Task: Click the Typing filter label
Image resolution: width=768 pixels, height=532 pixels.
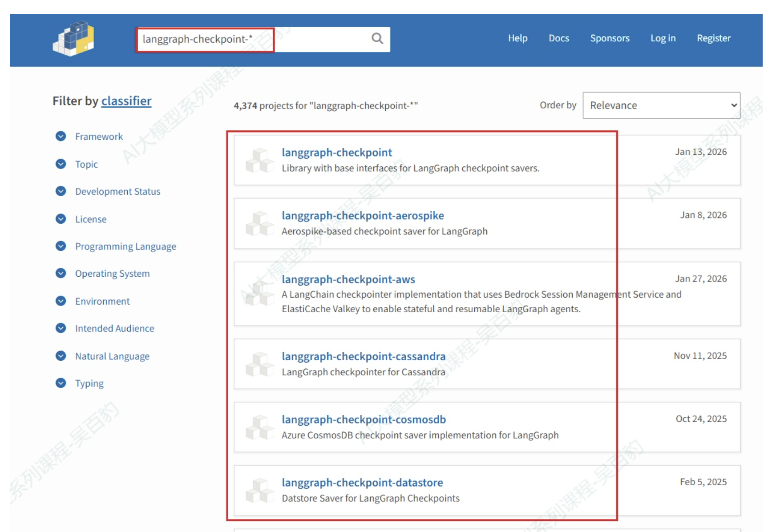Action: [x=89, y=383]
